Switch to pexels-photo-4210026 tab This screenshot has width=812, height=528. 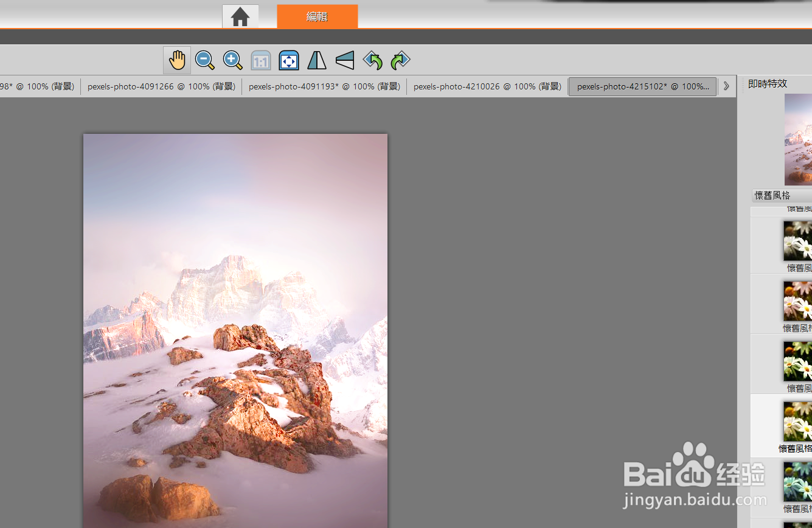[487, 86]
